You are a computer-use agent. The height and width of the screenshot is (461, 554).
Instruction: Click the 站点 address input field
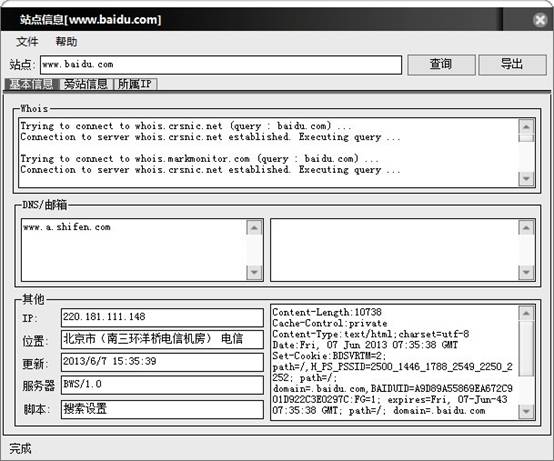(221, 65)
